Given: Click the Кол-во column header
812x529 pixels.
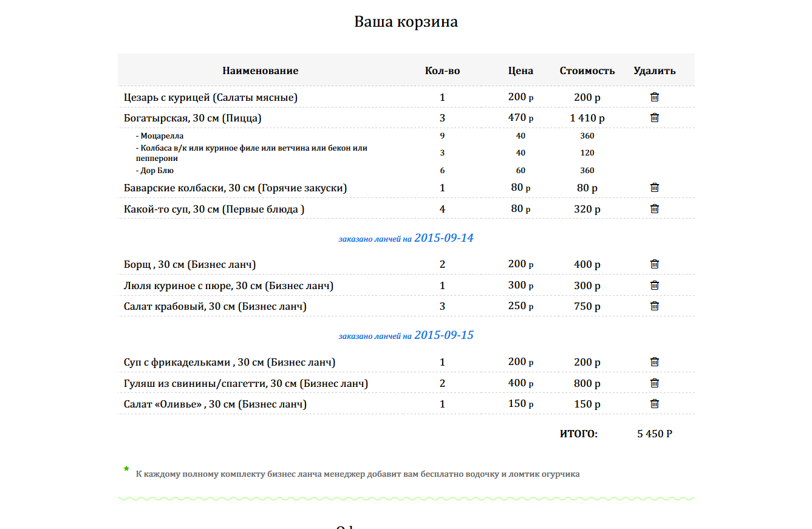Looking at the screenshot, I should (443, 70).
